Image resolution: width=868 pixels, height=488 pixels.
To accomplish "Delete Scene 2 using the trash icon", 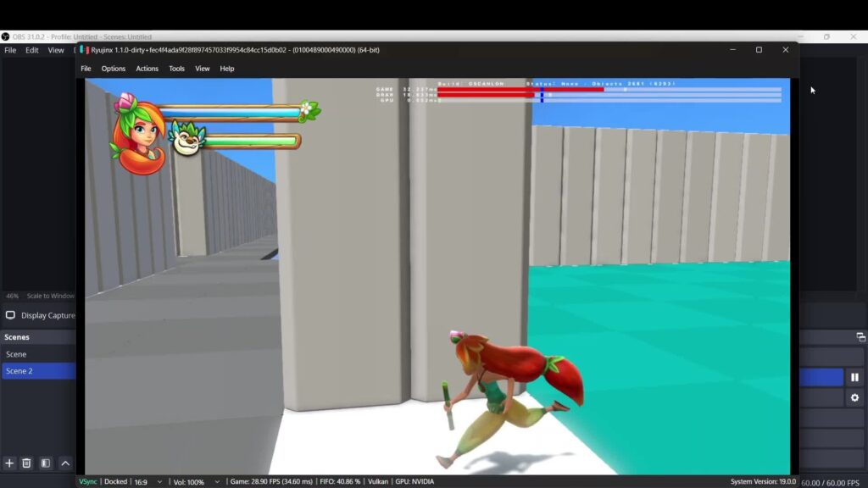I will [26, 463].
